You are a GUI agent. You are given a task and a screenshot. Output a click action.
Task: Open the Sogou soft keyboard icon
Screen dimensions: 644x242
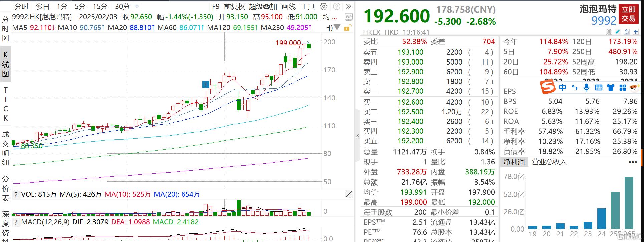point(598,88)
